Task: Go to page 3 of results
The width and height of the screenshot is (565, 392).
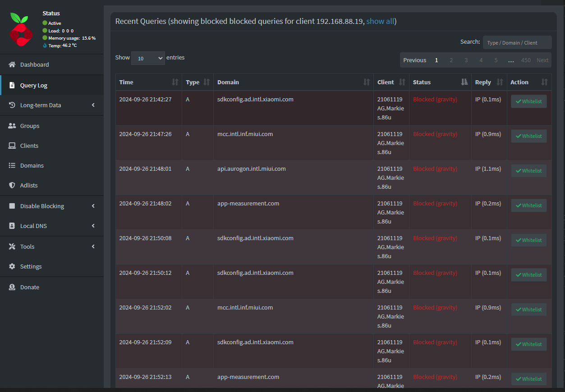Action: (466, 60)
